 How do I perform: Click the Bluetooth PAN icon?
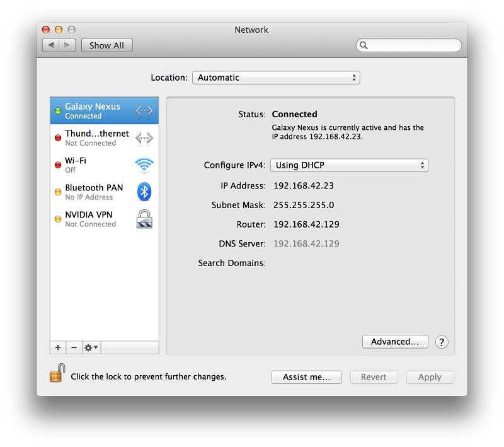[x=144, y=192]
